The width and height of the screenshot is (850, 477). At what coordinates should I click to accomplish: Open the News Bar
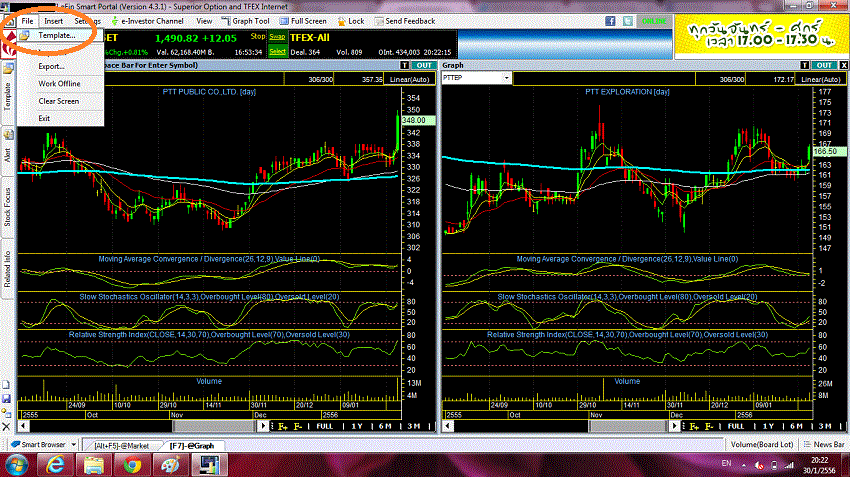click(x=825, y=444)
